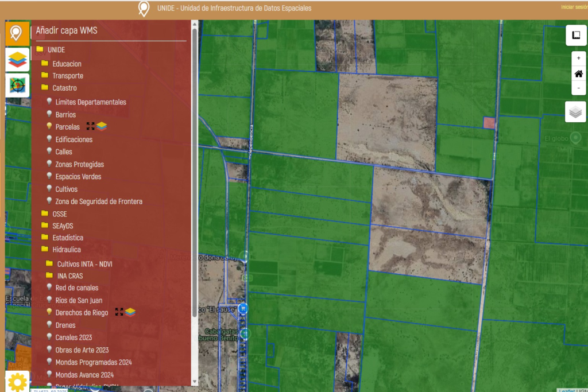Turn off the Parcelas layer bulb
The image size is (588, 392).
click(x=49, y=127)
